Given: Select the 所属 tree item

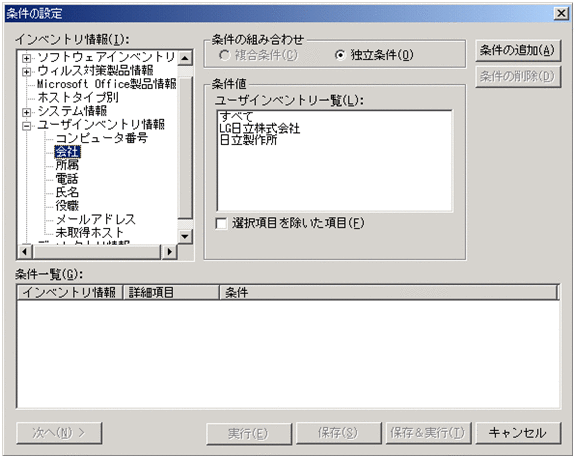Looking at the screenshot, I should [x=67, y=165].
